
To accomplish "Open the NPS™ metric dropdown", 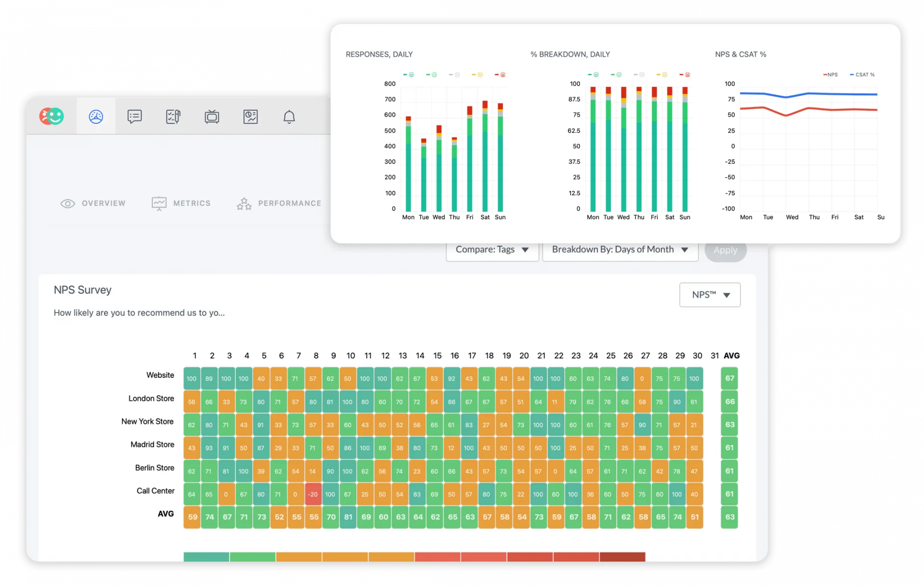I will [710, 295].
